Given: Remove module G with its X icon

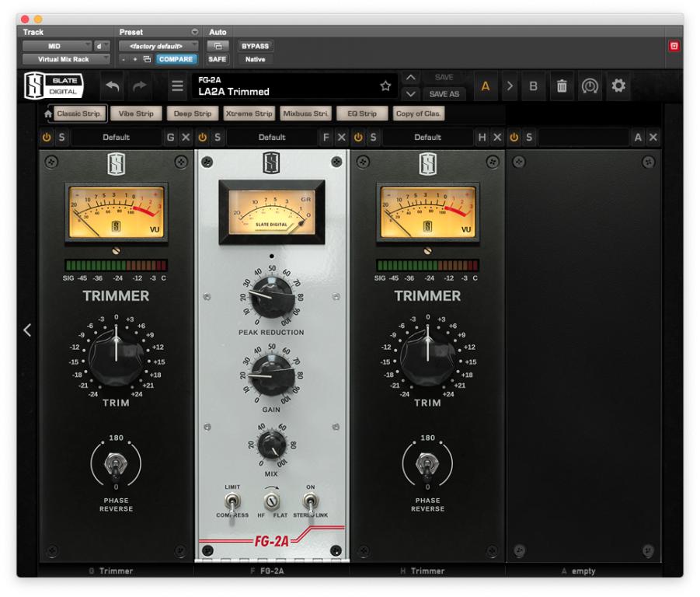Looking at the screenshot, I should tap(186, 138).
